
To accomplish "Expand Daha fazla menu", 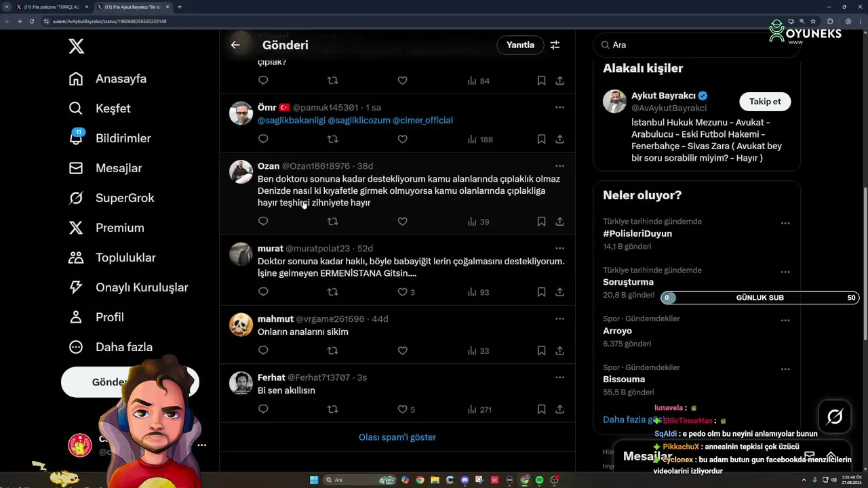I will tap(111, 347).
